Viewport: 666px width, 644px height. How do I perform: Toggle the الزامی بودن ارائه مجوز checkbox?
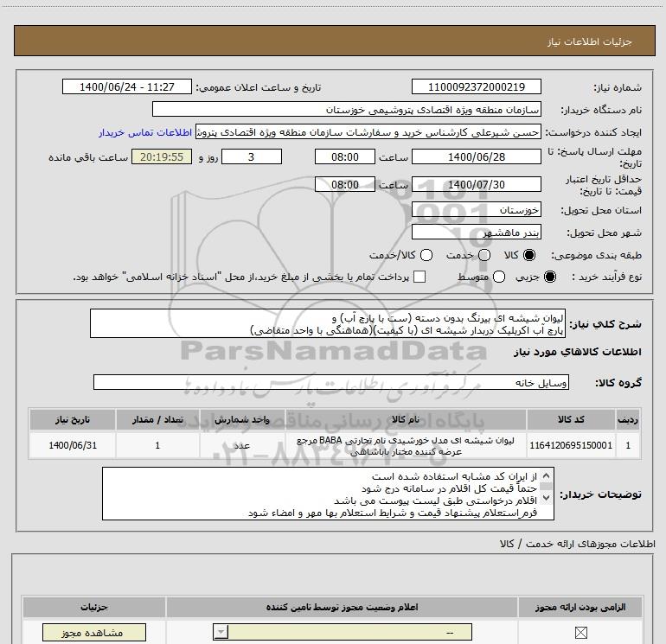click(580, 633)
